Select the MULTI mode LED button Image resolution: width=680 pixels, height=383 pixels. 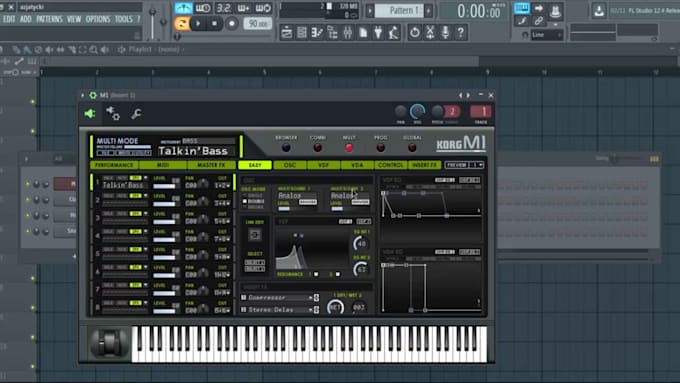coord(349,148)
